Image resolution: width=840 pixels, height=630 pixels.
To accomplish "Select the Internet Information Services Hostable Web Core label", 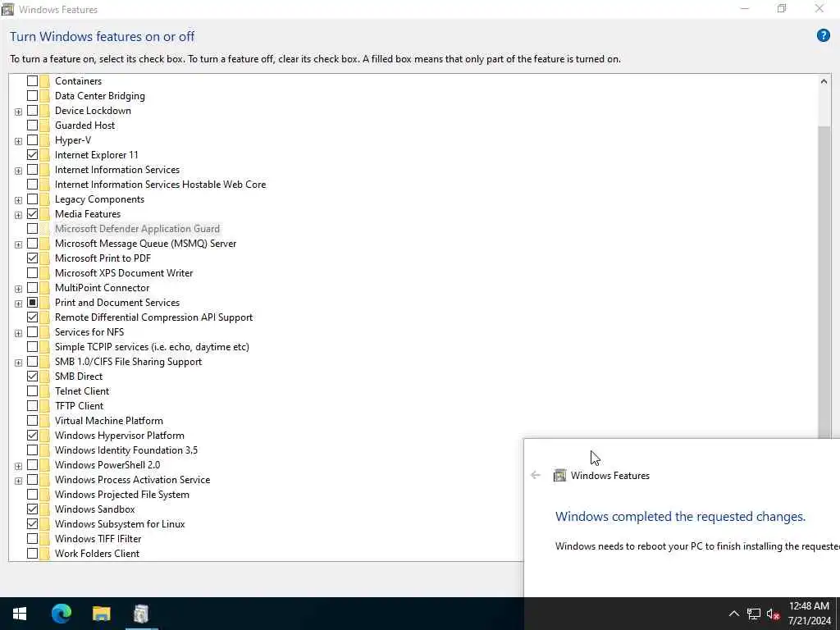I will pyautogui.click(x=160, y=185).
